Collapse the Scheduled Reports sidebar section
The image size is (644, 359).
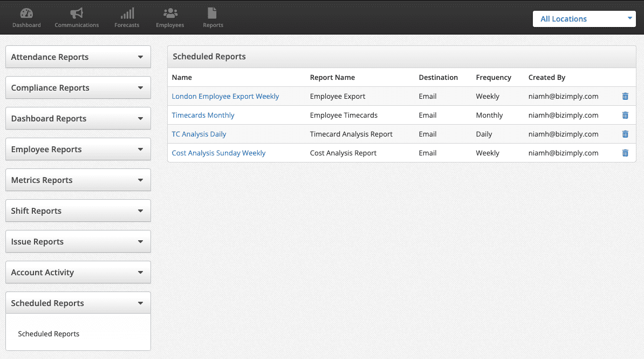coord(78,303)
